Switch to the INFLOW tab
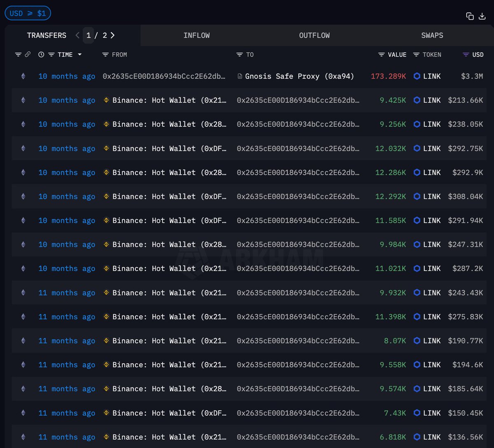 point(196,35)
